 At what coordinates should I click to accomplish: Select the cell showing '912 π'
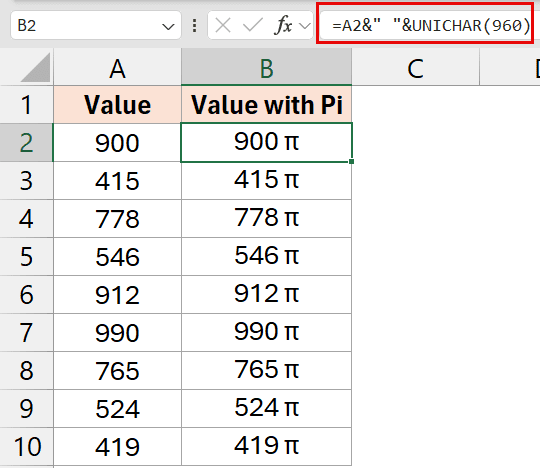point(267,294)
